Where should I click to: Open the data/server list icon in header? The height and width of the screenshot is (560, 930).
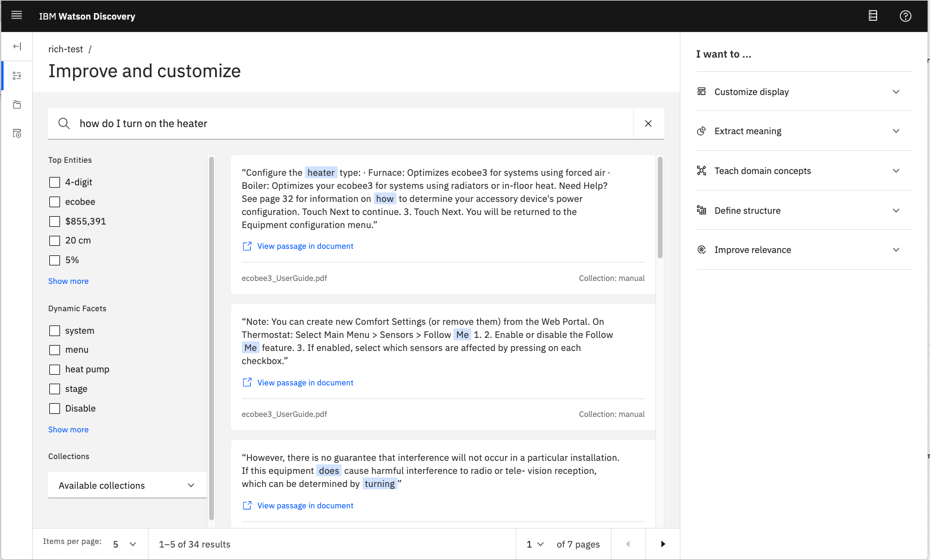pyautogui.click(x=873, y=16)
